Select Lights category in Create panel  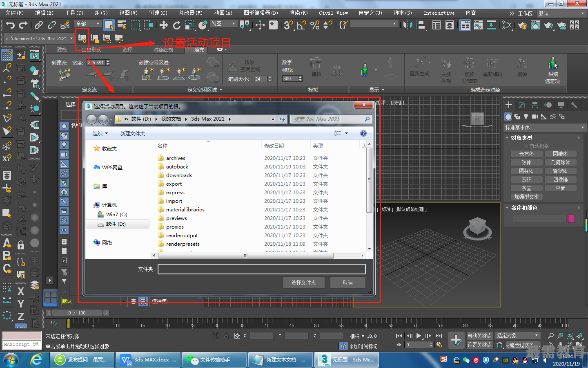526,117
